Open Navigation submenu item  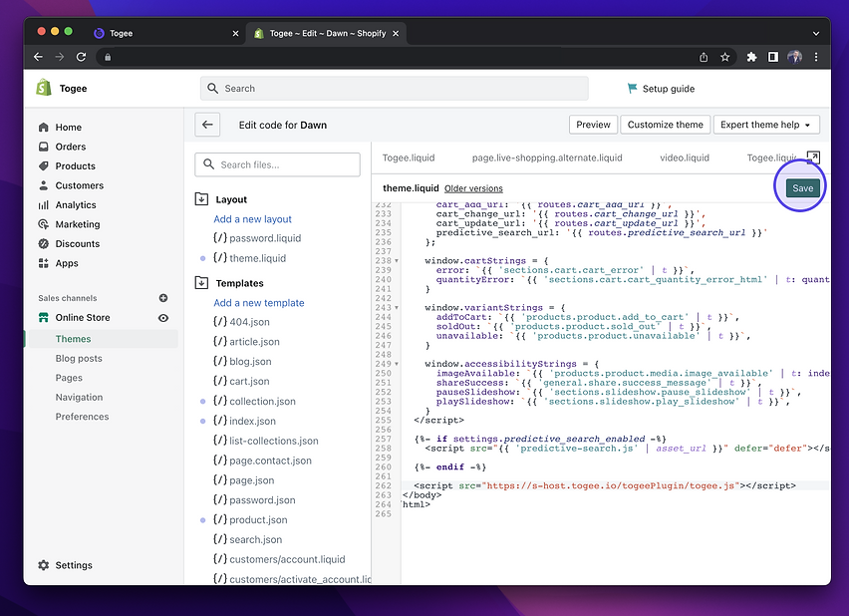pos(79,398)
